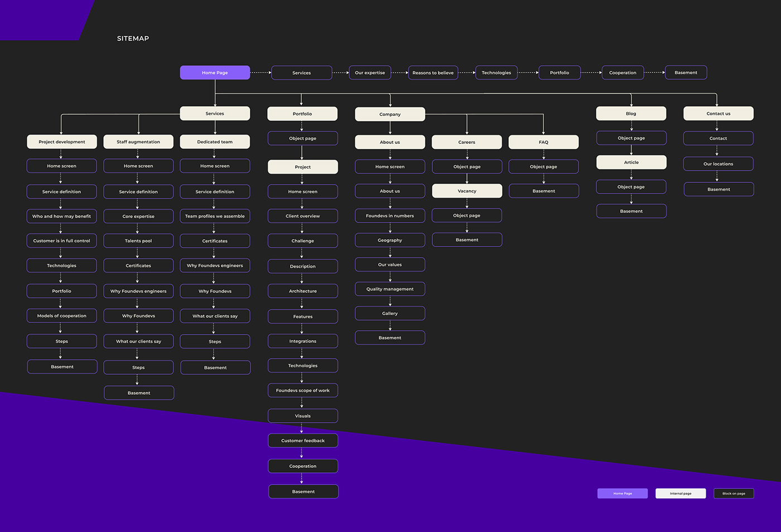The image size is (781, 532).
Task: Select the Quality management block
Action: (x=390, y=289)
